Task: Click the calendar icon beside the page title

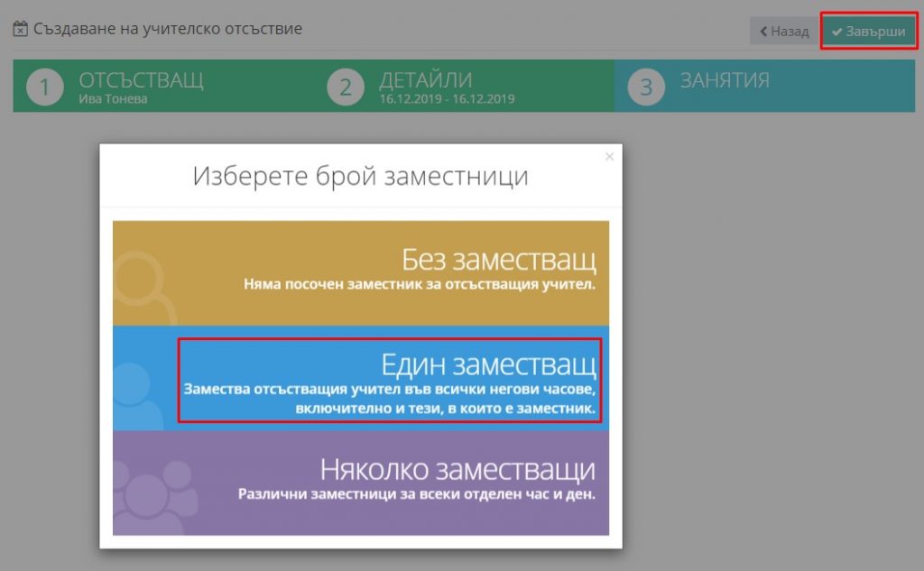Action: [20, 28]
